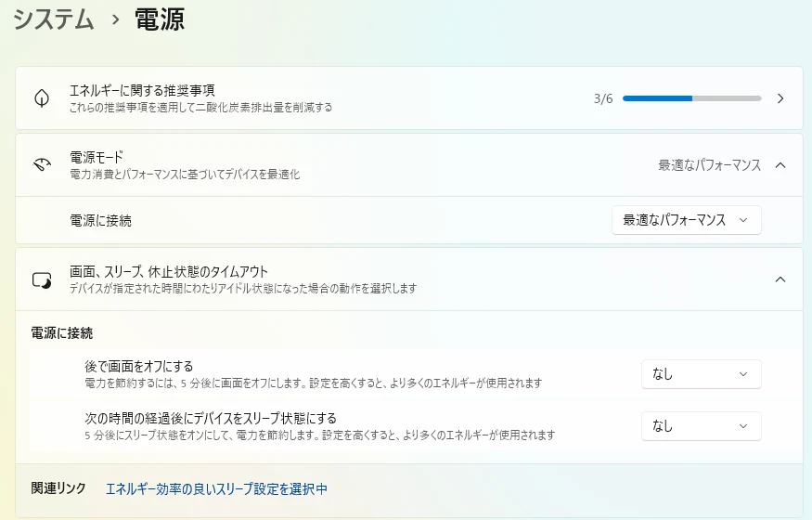This screenshot has height=520, width=812.
Task: Open the 電源に接続 power mode dropdown
Action: tap(686, 219)
